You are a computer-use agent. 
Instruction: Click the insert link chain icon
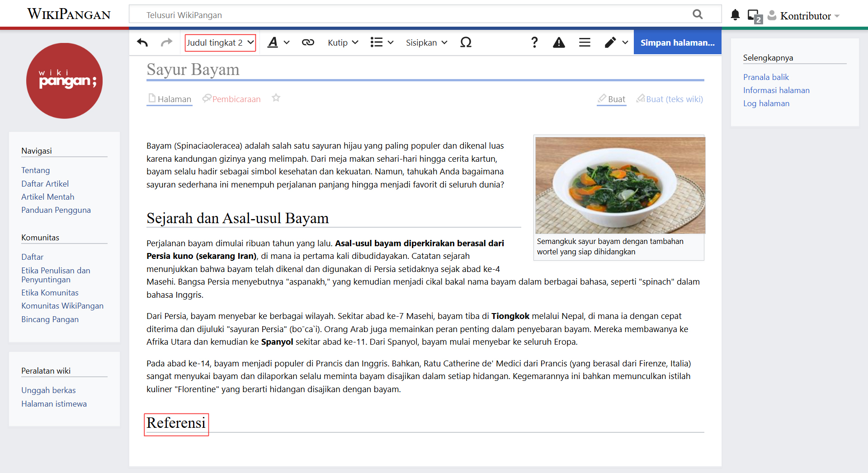coord(308,42)
